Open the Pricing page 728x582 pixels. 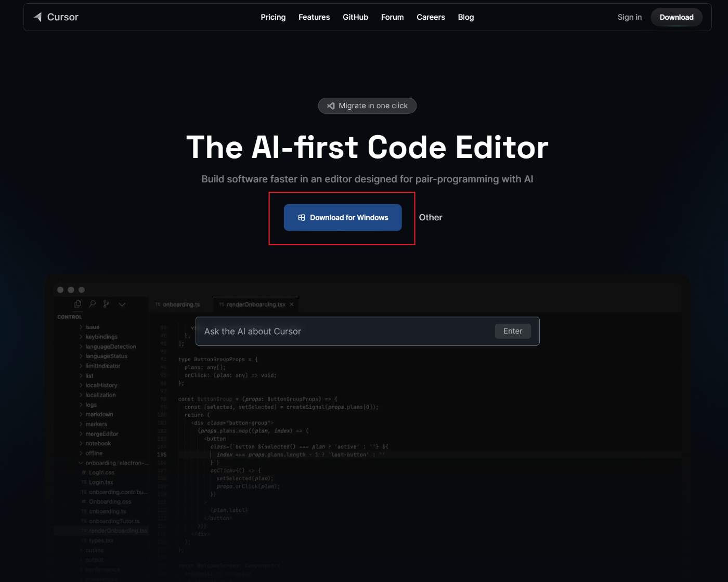273,17
